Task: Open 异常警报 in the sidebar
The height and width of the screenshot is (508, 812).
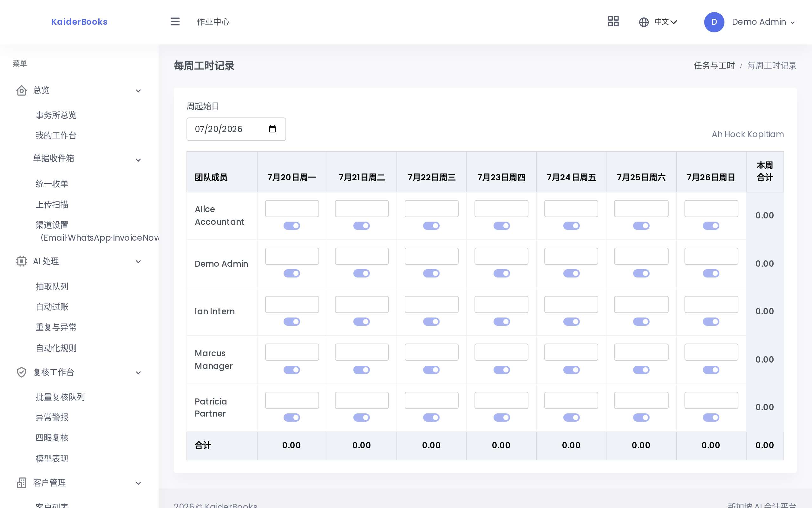Action: click(x=52, y=417)
